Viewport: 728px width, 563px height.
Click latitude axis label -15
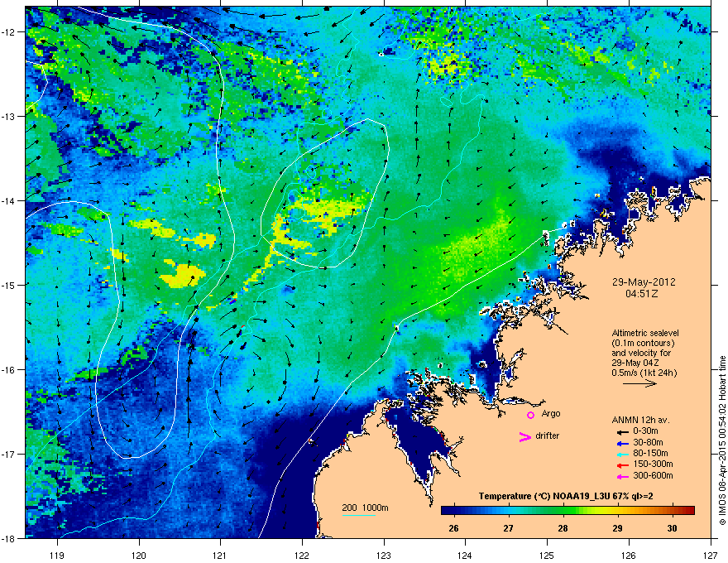point(9,285)
